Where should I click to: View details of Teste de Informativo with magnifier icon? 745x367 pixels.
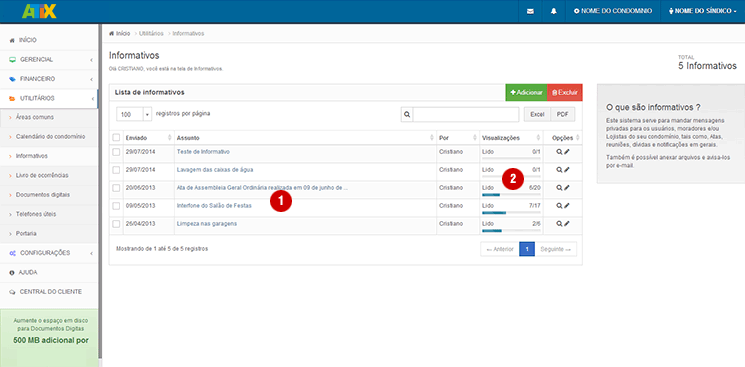(559, 152)
